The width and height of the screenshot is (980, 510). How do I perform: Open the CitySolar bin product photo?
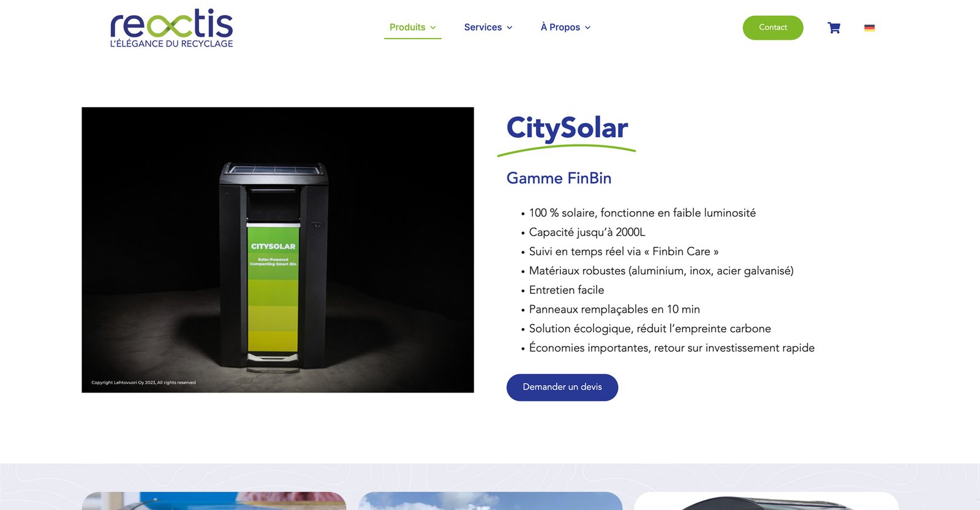click(x=277, y=250)
